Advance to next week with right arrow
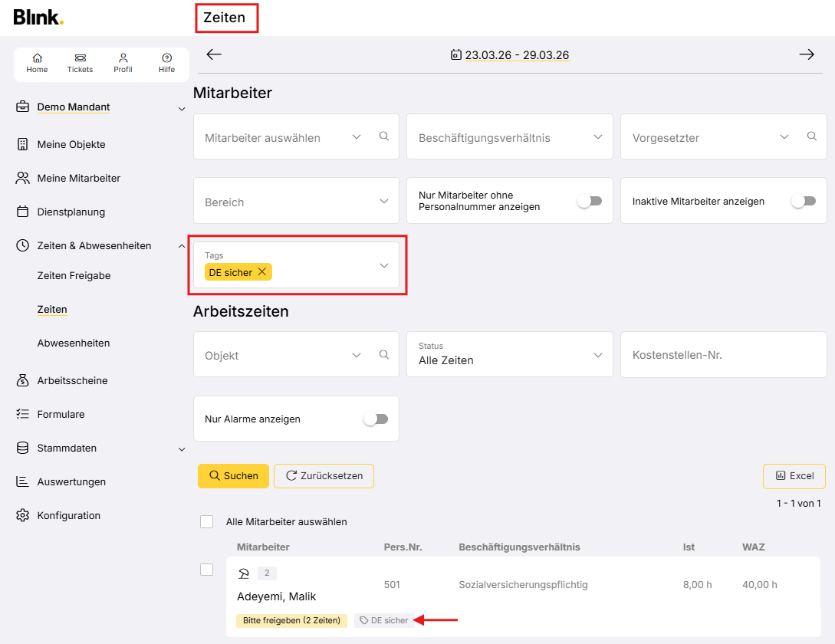 pos(806,54)
